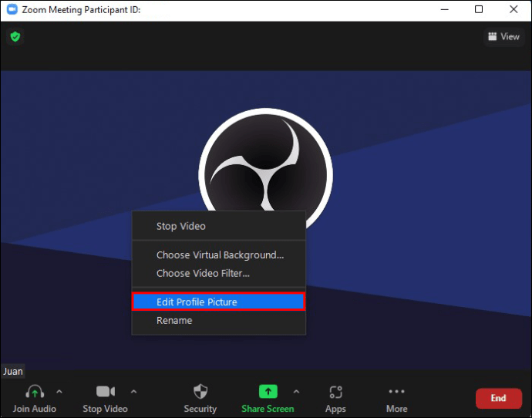This screenshot has height=418, width=532.
Task: Click the Stop Video camera icon in toolbar
Action: 106,391
